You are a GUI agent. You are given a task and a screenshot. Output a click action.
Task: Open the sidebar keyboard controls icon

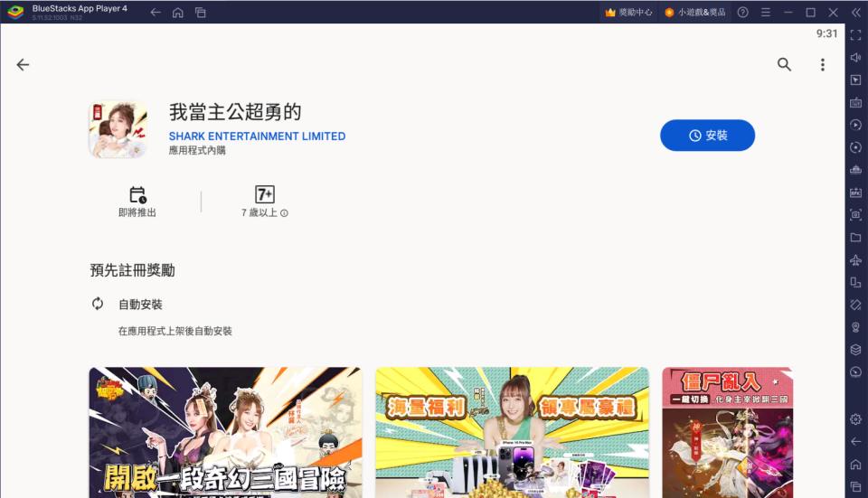tap(856, 103)
